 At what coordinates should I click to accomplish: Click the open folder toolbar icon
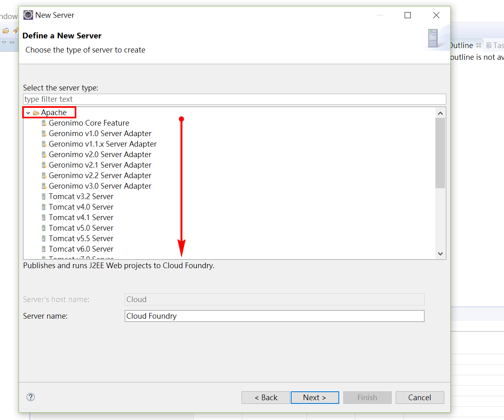point(6,30)
